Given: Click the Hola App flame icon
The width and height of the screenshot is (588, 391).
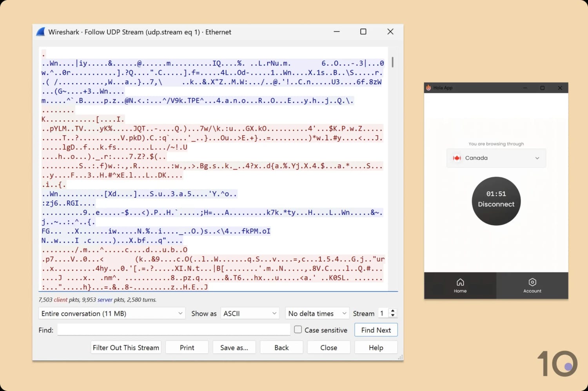Looking at the screenshot, I should click(428, 88).
